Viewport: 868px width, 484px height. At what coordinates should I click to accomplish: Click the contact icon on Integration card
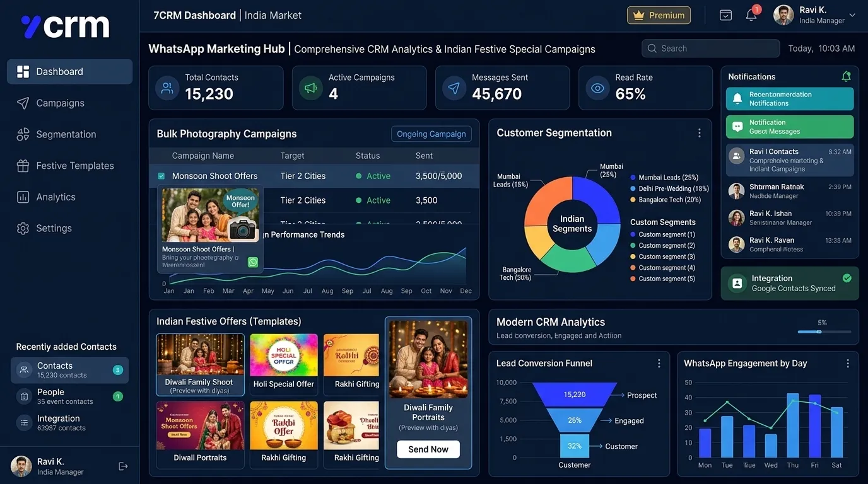[x=736, y=283]
